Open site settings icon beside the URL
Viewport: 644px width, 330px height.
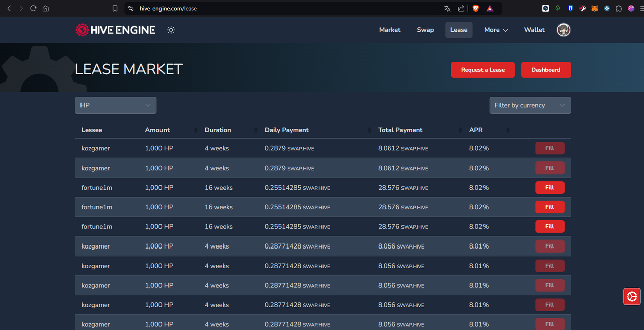(x=131, y=8)
